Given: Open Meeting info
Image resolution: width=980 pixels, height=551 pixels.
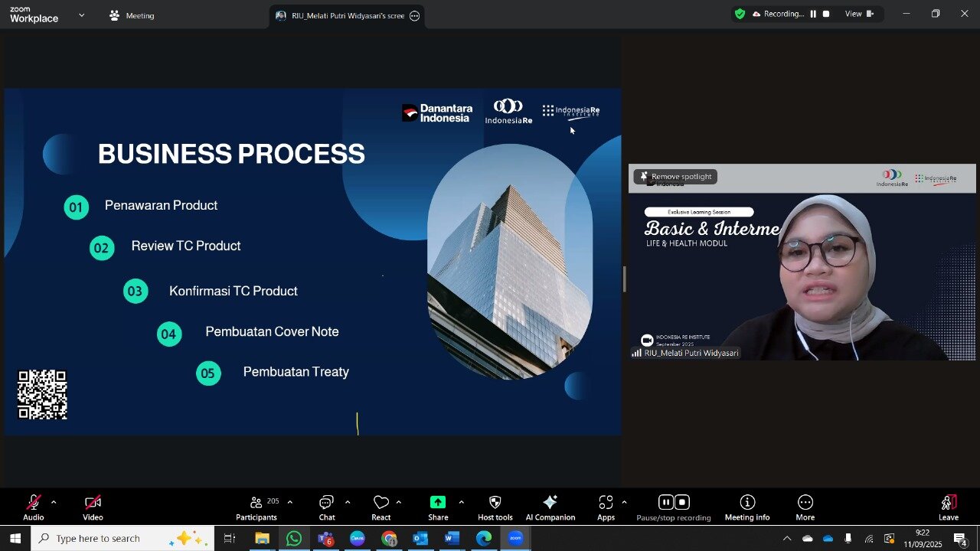Looking at the screenshot, I should point(747,507).
